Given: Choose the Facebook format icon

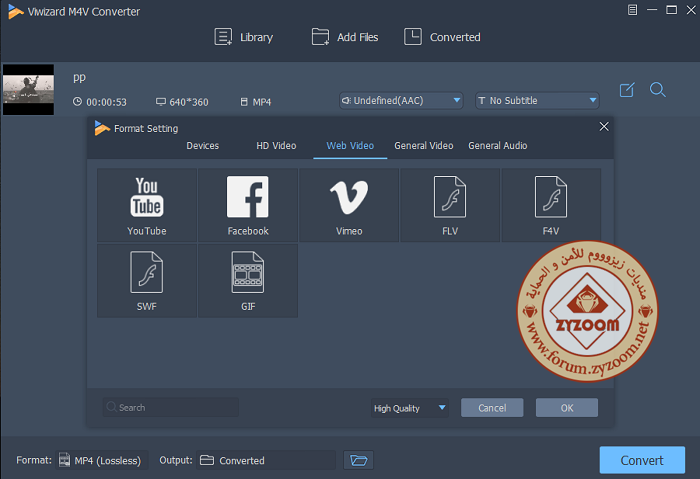Looking at the screenshot, I should click(x=248, y=197).
